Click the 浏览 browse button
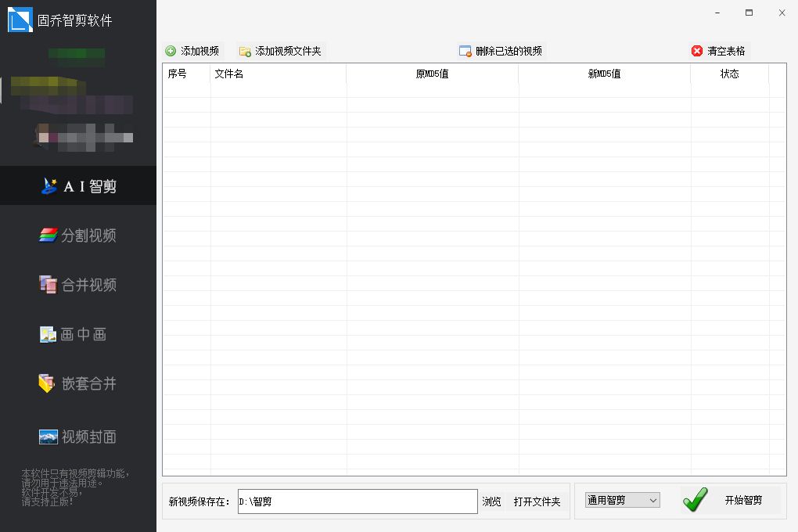 tap(491, 501)
